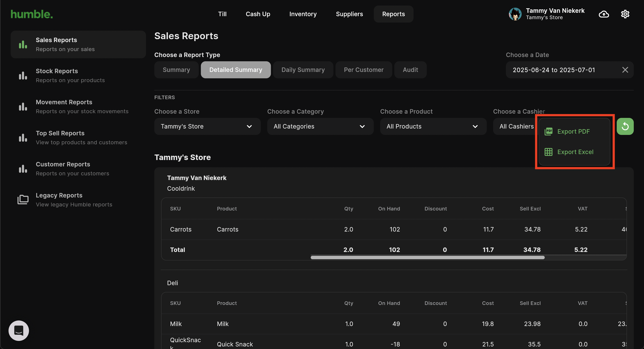This screenshot has width=644, height=349.
Task: Expand All Categories dropdown
Action: (x=320, y=126)
